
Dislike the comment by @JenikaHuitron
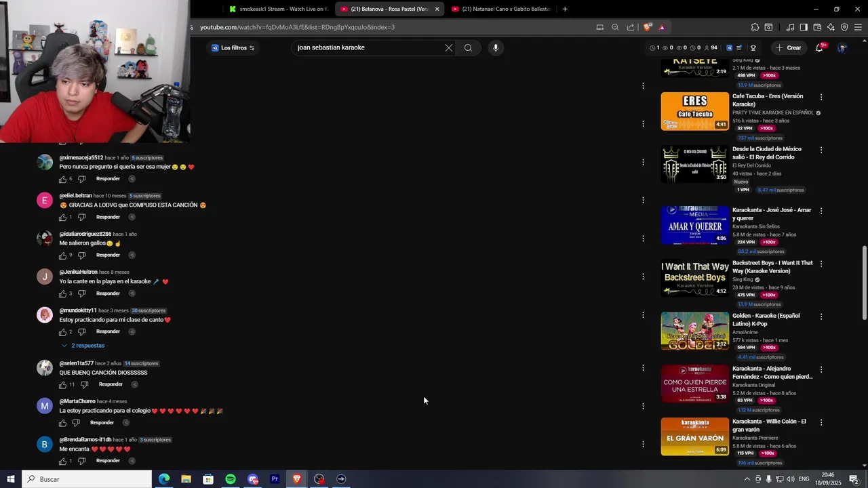point(81,293)
